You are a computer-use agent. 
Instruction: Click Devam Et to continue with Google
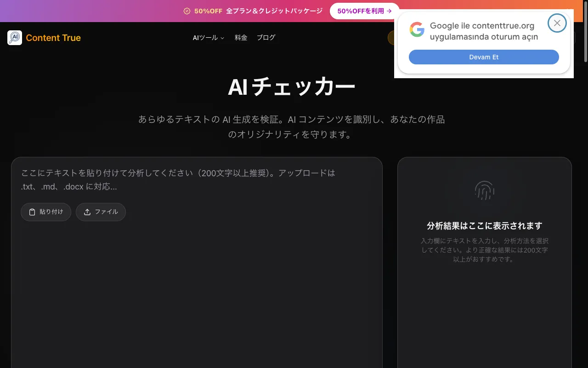coord(484,57)
